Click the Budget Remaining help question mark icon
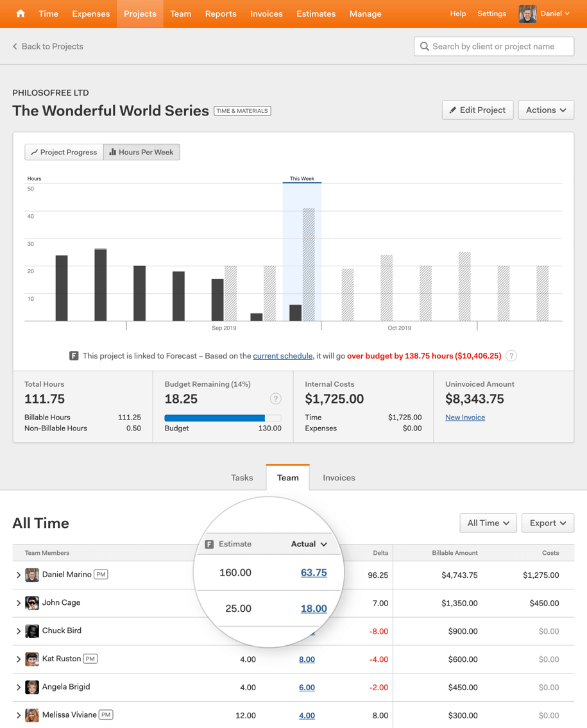Screen dimensions: 587x728 coord(275,399)
